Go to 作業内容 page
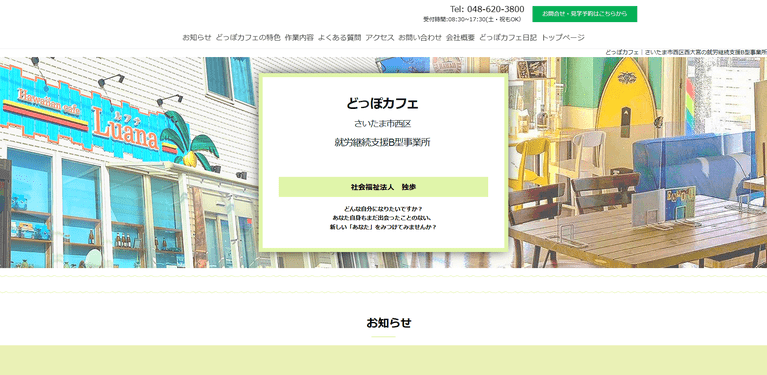This screenshot has width=767, height=375. [x=299, y=38]
